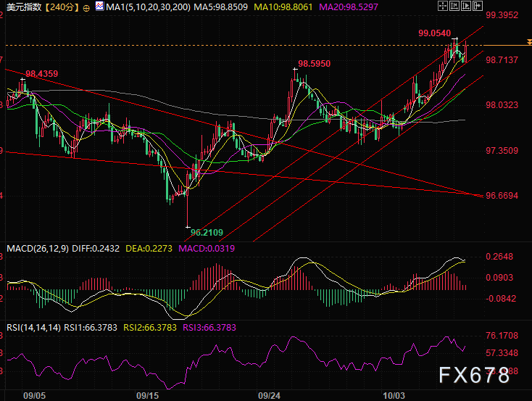Click the circled plus icon beside 240分

(87, 7)
